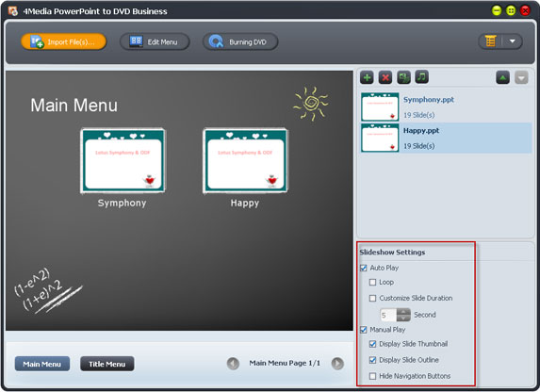Click the Happy.ppt list thumbnail
Viewport: 540px width, 392px height.
click(x=380, y=138)
